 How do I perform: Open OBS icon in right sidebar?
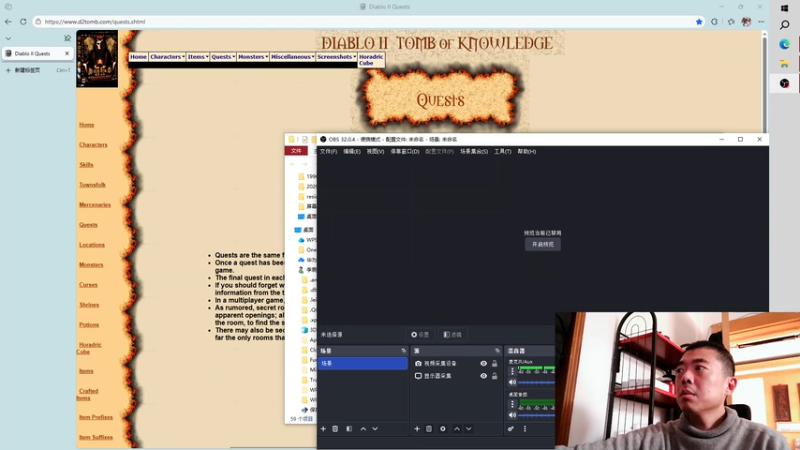pos(785,83)
